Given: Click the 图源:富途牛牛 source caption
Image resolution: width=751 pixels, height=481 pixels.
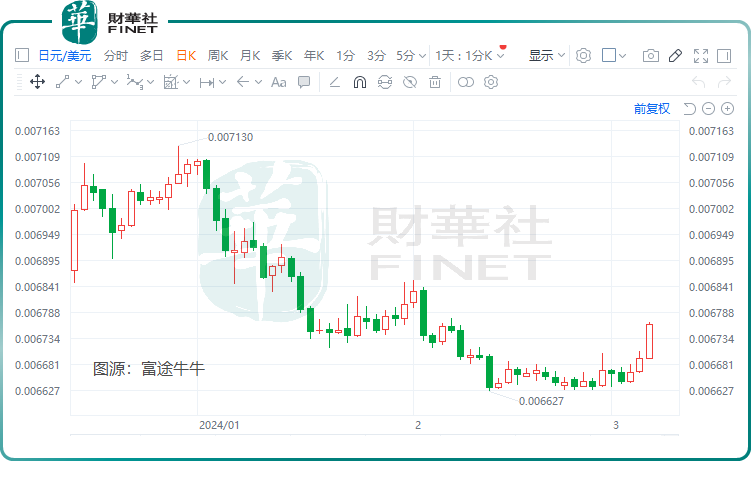Looking at the screenshot, I should [149, 368].
